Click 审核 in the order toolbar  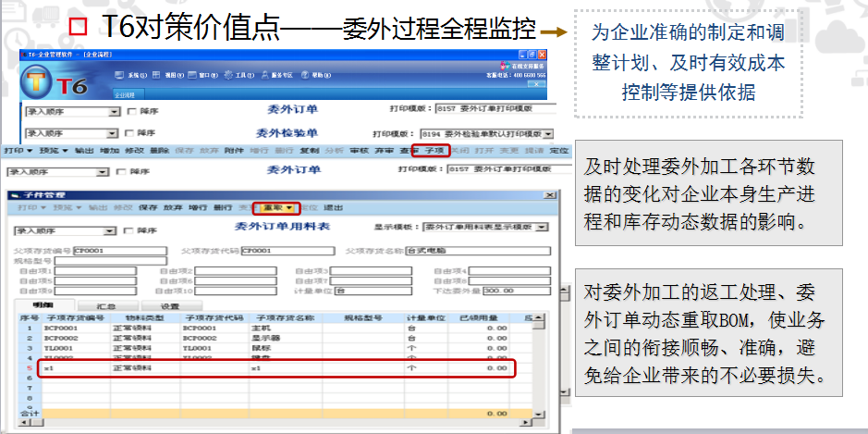[360, 151]
